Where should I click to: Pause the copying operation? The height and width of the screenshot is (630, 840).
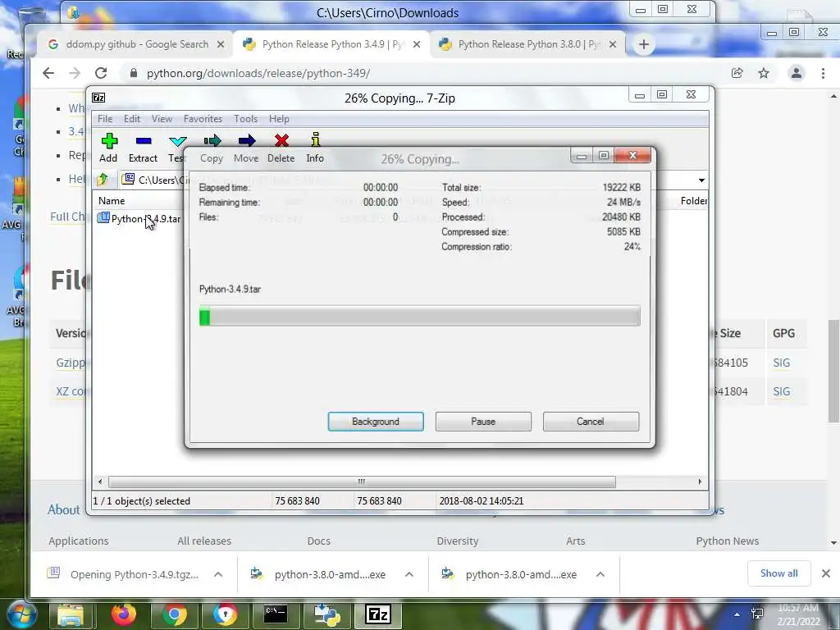coord(483,422)
